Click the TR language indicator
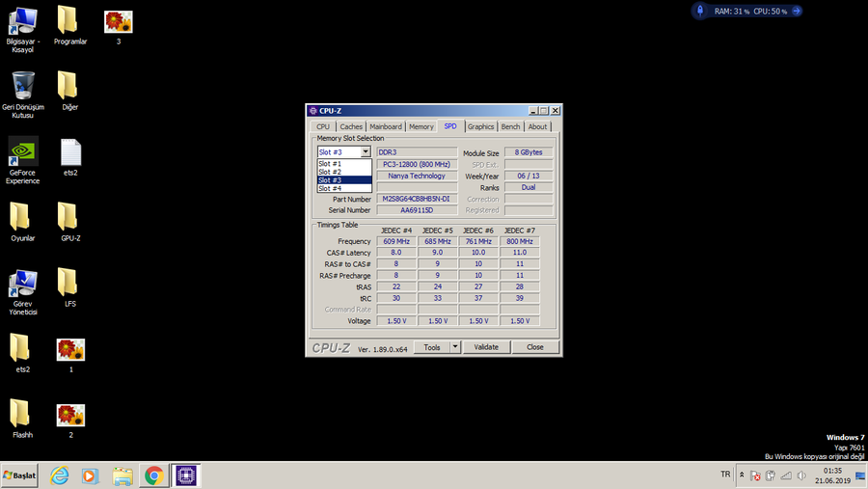This screenshot has height=489, width=868. coord(725,475)
